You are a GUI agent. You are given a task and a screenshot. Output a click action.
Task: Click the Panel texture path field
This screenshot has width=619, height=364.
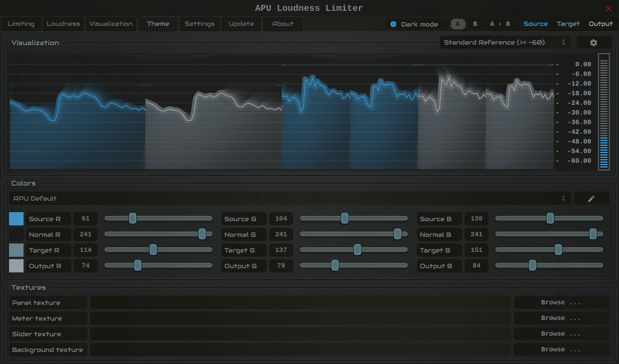click(x=300, y=303)
